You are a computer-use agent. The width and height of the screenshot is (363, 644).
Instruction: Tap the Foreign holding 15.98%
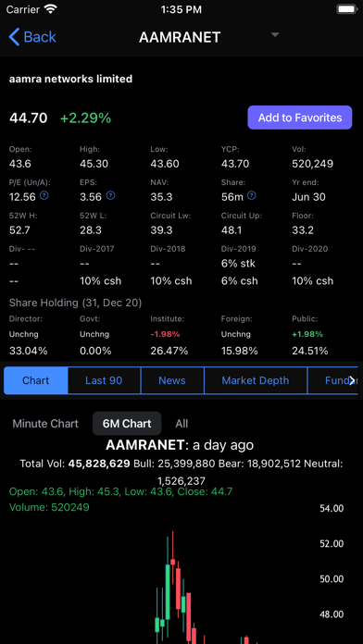click(239, 351)
